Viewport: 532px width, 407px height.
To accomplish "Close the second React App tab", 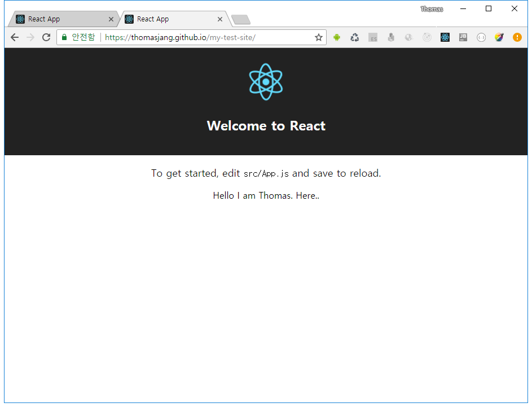I will click(x=220, y=19).
